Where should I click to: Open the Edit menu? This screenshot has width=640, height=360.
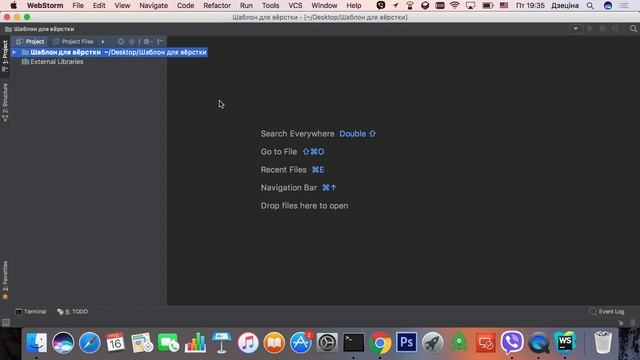99,6
